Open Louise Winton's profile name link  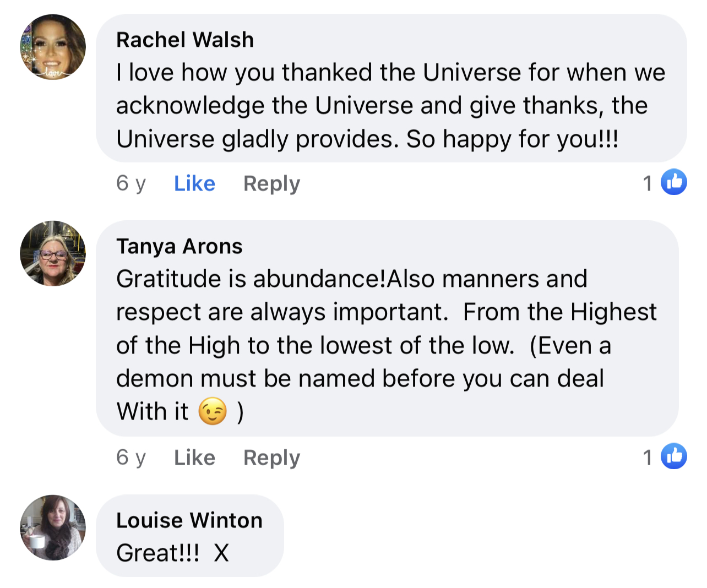coord(189,520)
